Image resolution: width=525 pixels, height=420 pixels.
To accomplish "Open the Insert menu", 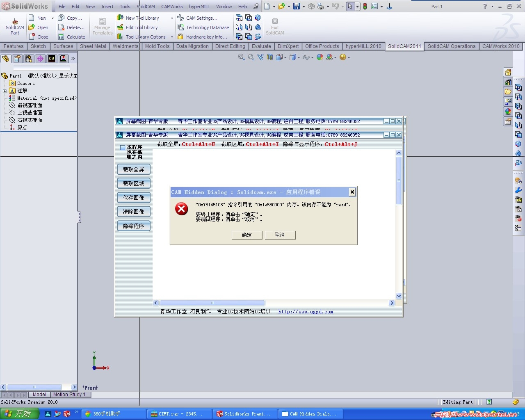I will (x=107, y=7).
